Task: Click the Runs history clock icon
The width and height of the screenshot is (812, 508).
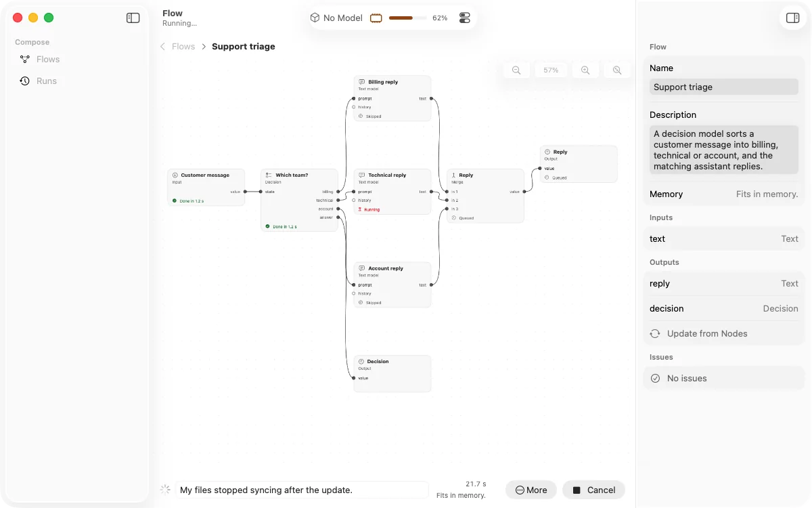Action: coord(25,81)
